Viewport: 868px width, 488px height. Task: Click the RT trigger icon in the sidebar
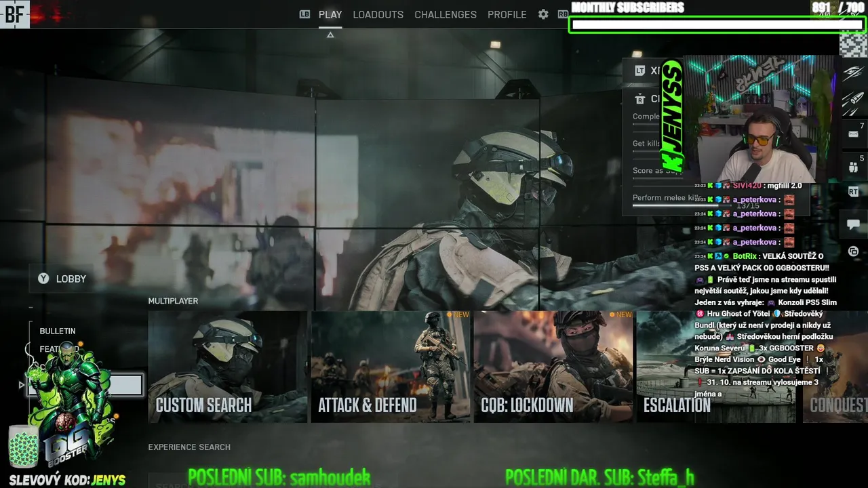click(853, 192)
